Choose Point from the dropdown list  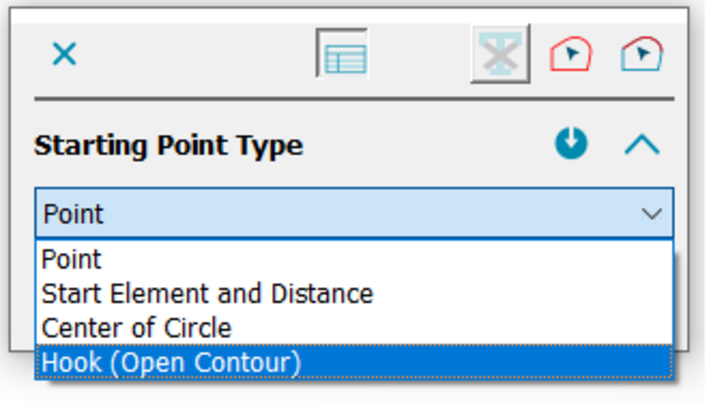coord(72,259)
